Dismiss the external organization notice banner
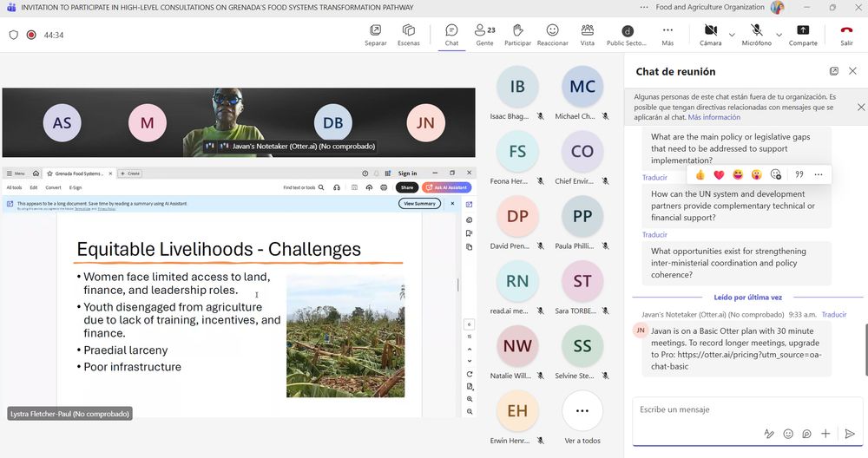The width and height of the screenshot is (868, 458). click(x=861, y=107)
